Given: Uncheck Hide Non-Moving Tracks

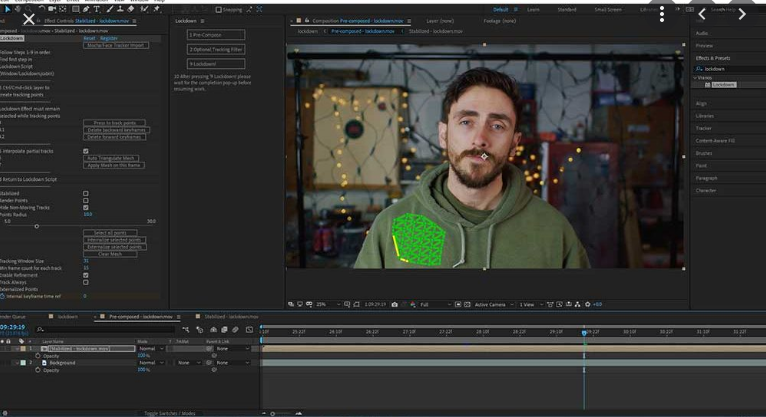Looking at the screenshot, I should click(86, 207).
